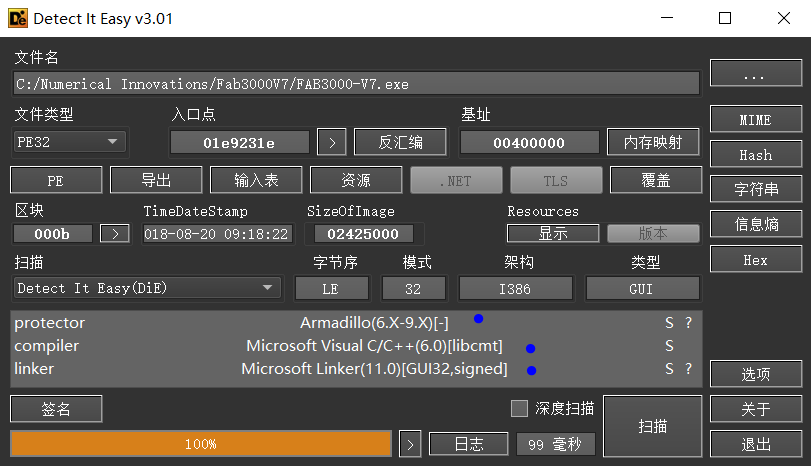
Task: Open the 日志 log button
Action: [469, 444]
